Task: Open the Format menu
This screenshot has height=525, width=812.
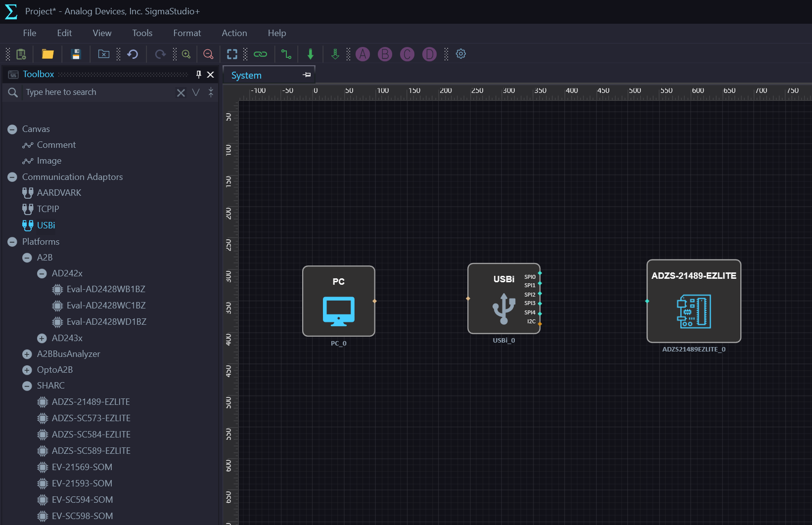Action: 187,33
